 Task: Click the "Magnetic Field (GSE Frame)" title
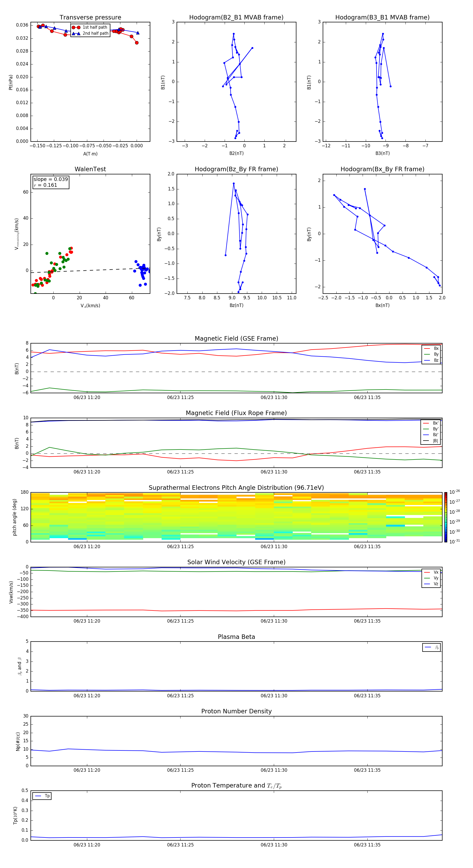[x=236, y=339]
